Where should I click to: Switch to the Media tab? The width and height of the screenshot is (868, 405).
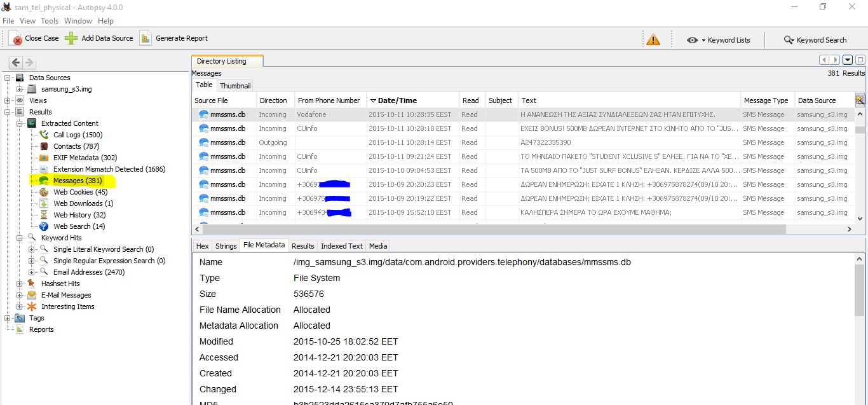pos(378,246)
